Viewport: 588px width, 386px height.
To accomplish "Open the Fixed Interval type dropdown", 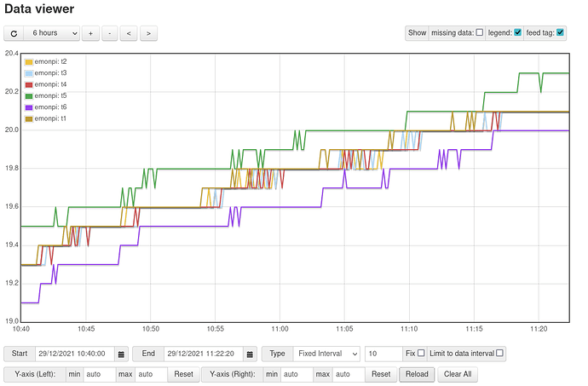I will coord(326,354).
